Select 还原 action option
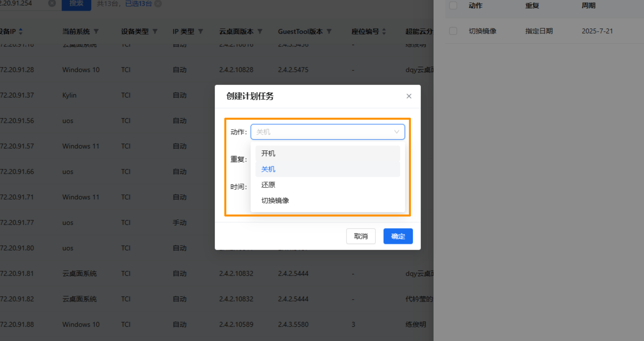This screenshot has height=341, width=644. point(268,185)
